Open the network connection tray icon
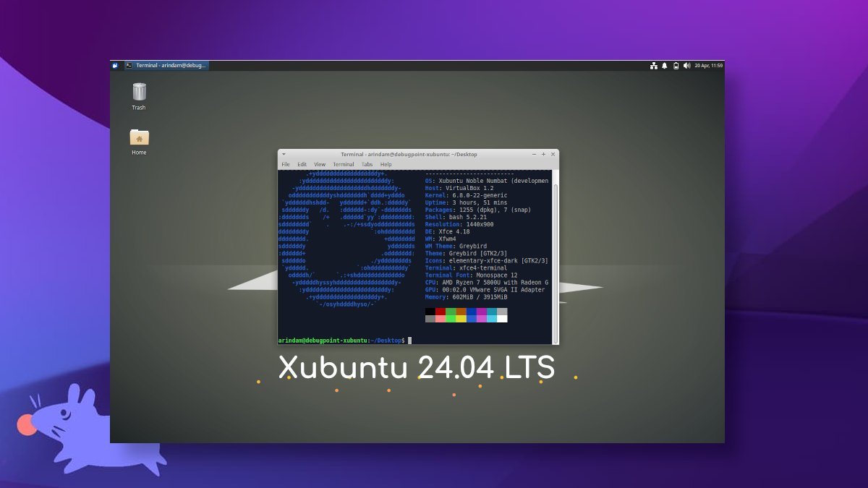This screenshot has height=488, width=868. pyautogui.click(x=654, y=65)
